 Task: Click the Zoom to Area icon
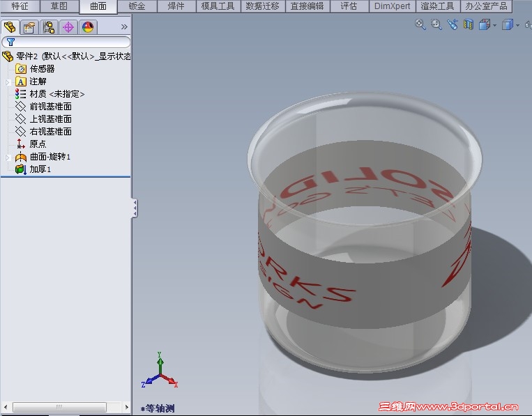tap(436, 24)
